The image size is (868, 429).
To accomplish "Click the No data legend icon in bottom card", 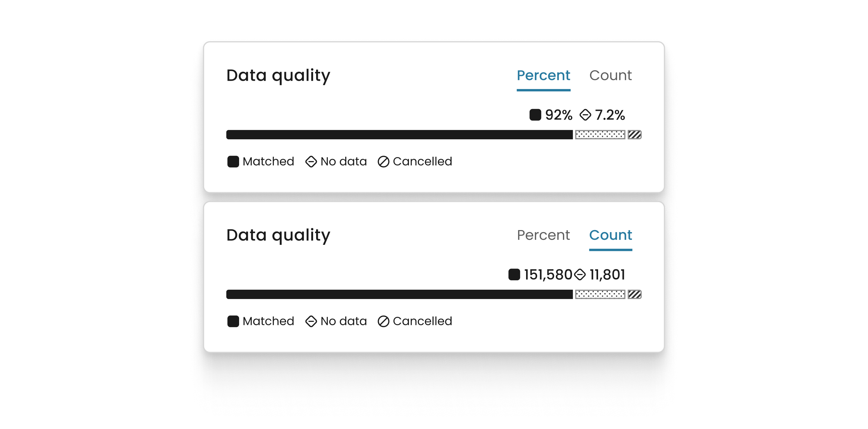I will (311, 321).
